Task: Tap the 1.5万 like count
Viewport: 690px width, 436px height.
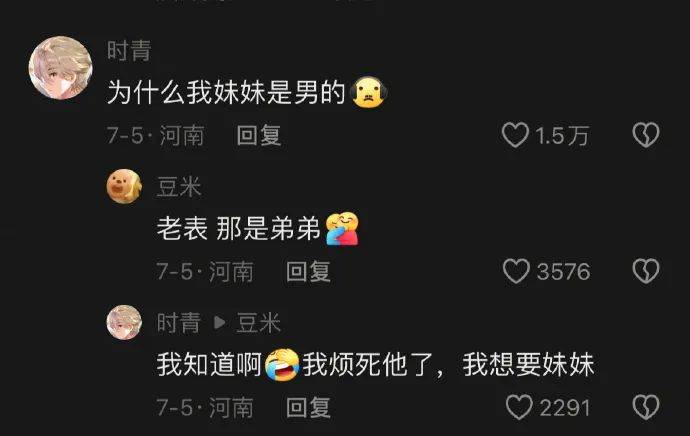Action: coord(562,135)
